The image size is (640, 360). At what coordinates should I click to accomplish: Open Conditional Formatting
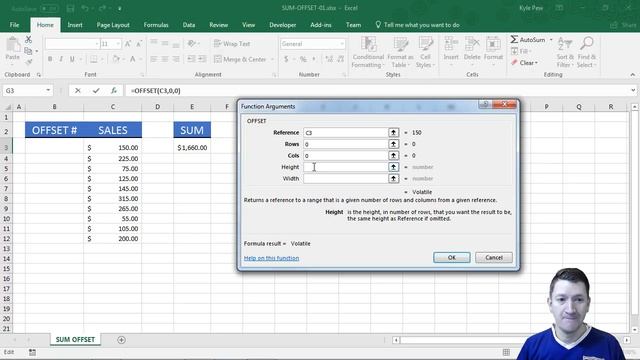coord(368,52)
